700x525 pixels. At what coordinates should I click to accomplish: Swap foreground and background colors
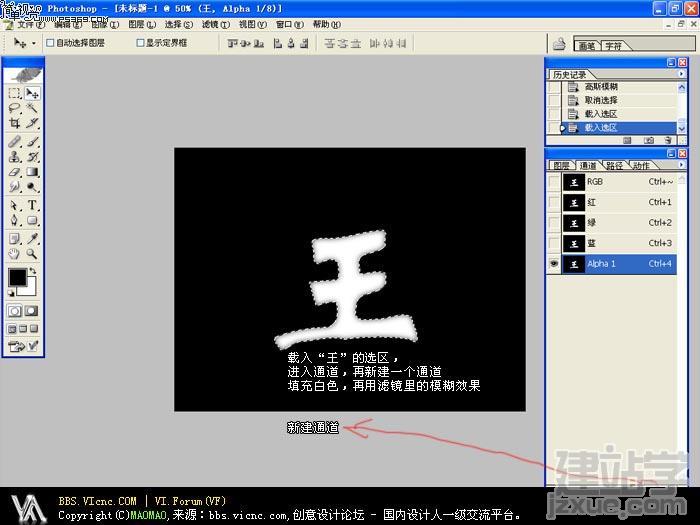33,271
